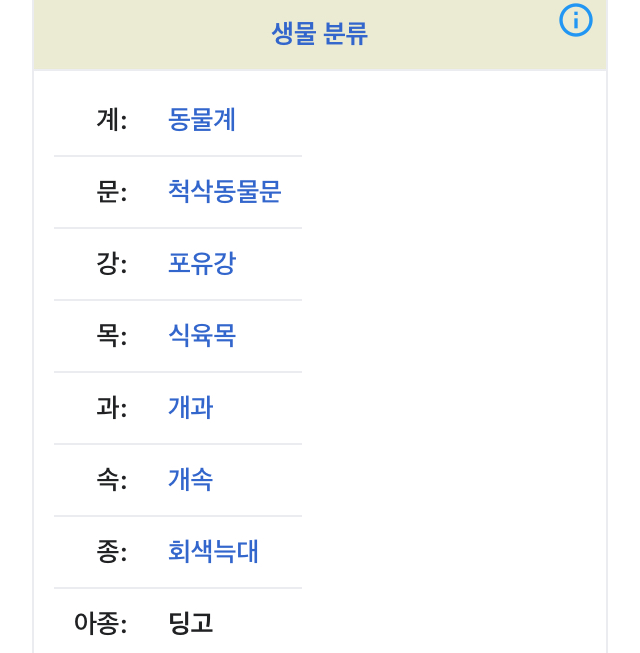Viewport: 640px width, 653px height.
Task: Click the 식육목 order link
Action: pos(202,336)
